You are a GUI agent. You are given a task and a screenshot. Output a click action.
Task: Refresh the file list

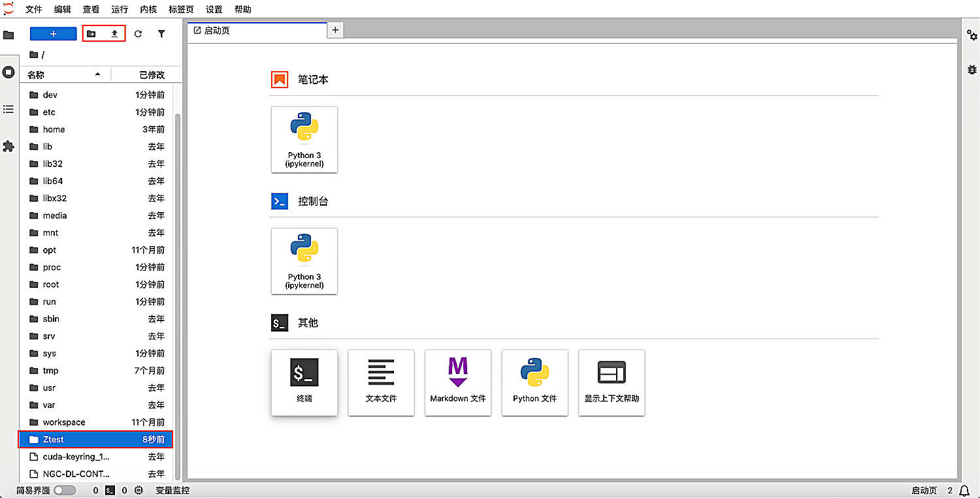tap(138, 34)
